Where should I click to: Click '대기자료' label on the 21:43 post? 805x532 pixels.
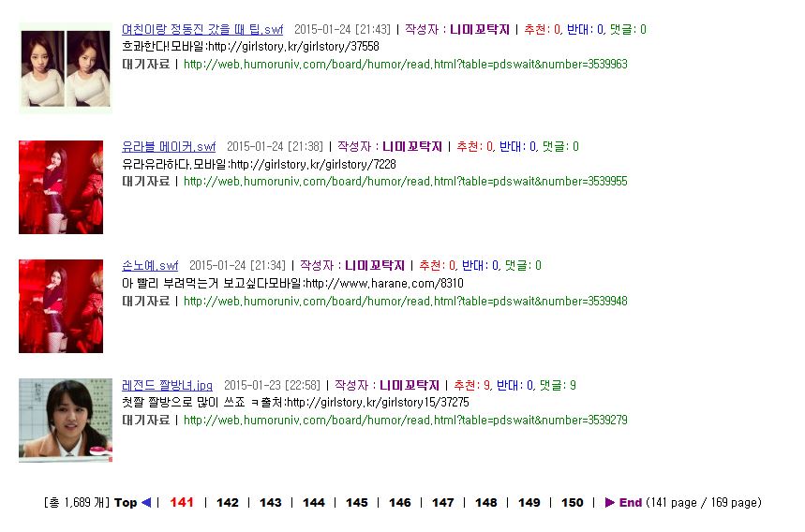(146, 64)
